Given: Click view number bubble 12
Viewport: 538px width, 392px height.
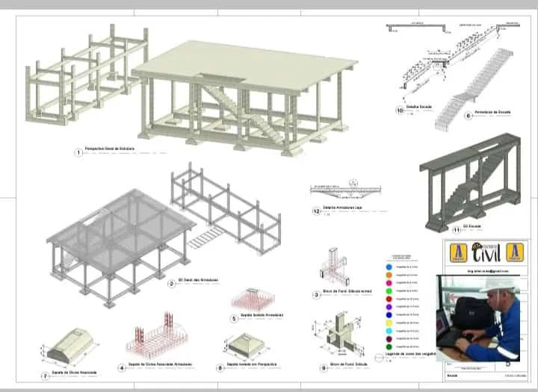Looking at the screenshot, I should (316, 211).
